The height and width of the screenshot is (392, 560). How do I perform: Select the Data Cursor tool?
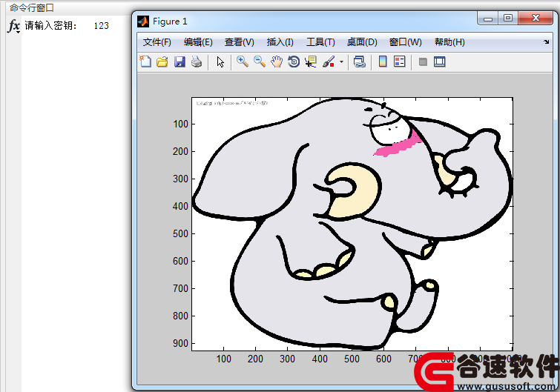pyautogui.click(x=311, y=62)
